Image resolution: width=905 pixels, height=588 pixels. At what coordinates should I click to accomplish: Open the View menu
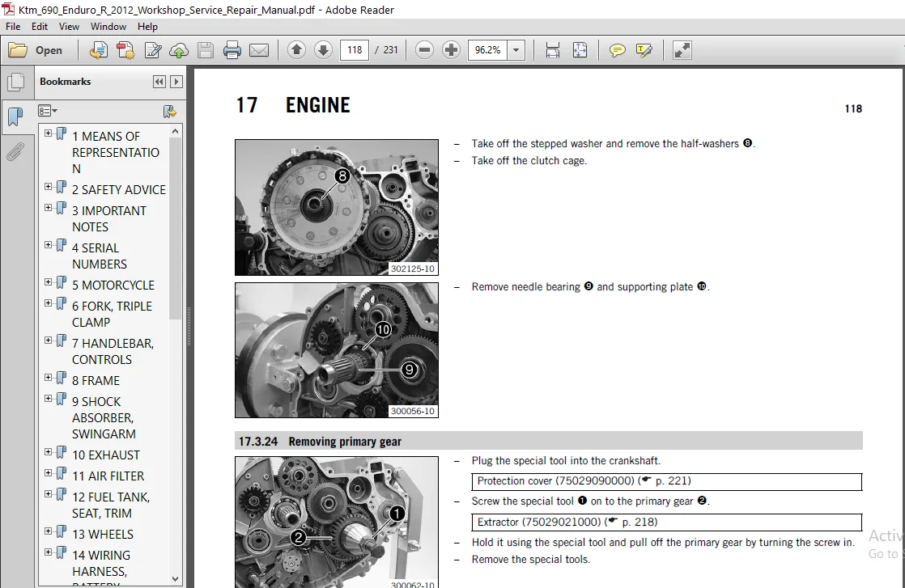point(69,27)
